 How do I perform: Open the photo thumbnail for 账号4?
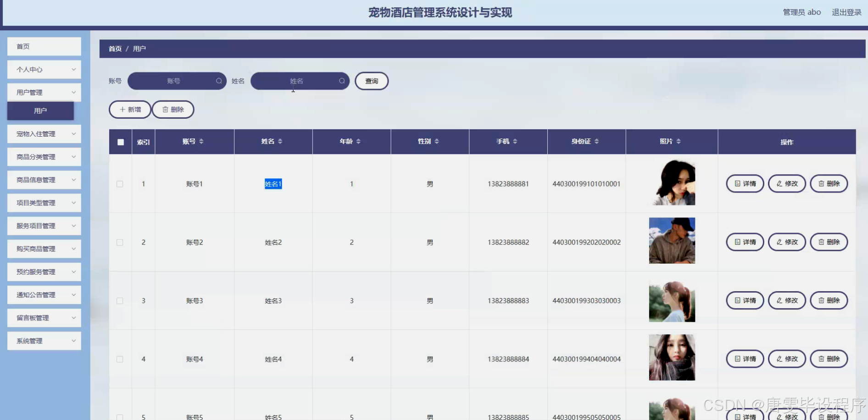[x=672, y=357]
